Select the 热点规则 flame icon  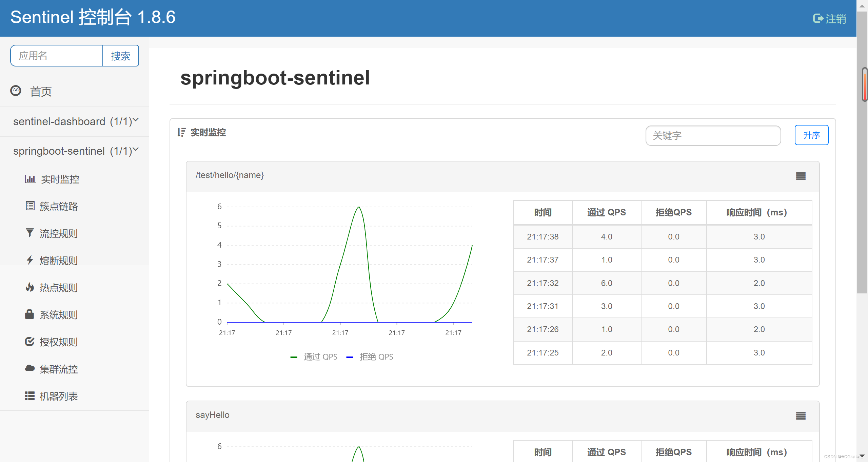(x=30, y=288)
